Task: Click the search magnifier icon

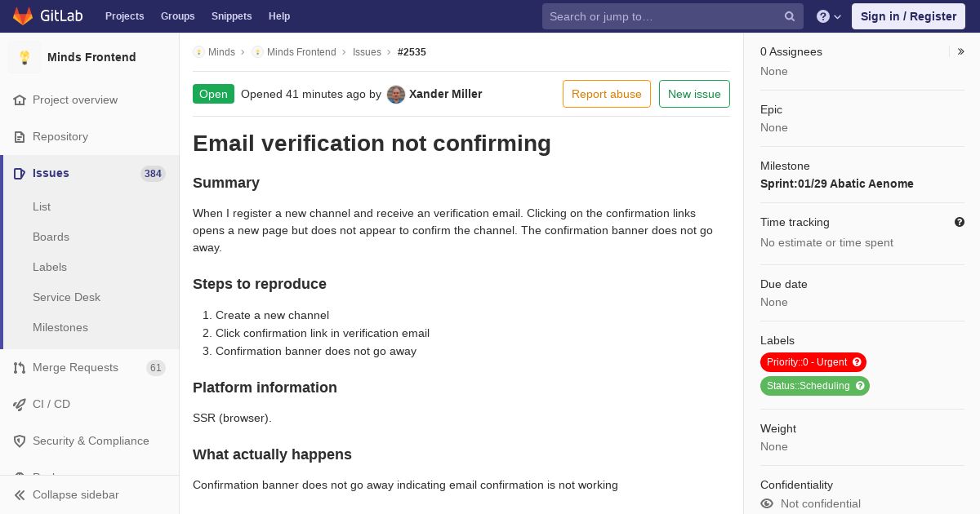Action: click(x=790, y=16)
